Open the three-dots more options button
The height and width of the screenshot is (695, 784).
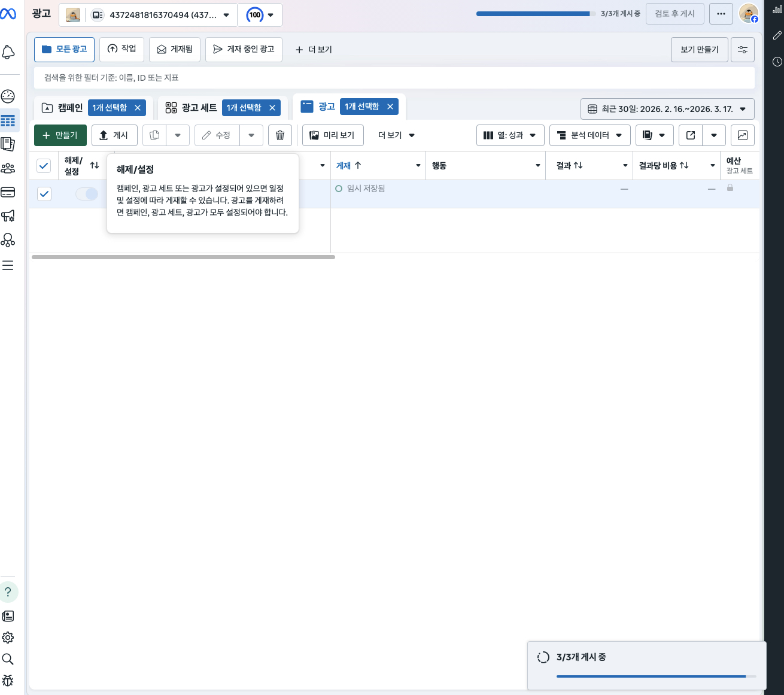pos(721,14)
